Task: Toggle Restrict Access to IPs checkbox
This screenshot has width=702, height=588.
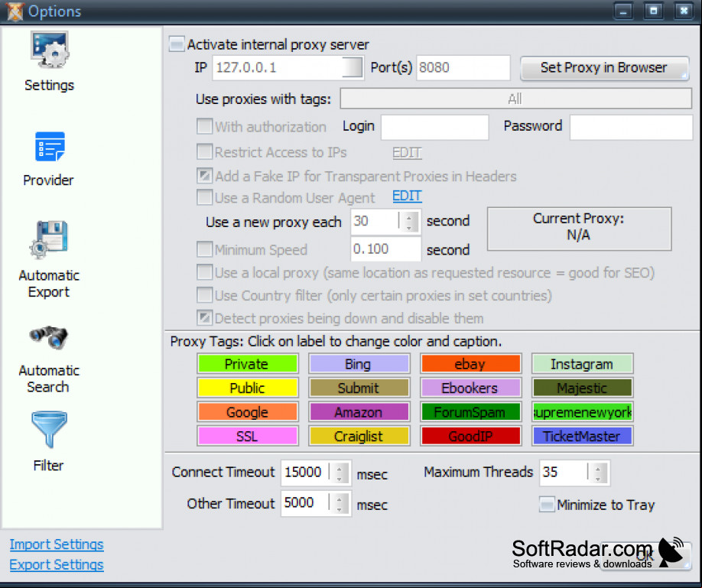Action: pos(205,152)
